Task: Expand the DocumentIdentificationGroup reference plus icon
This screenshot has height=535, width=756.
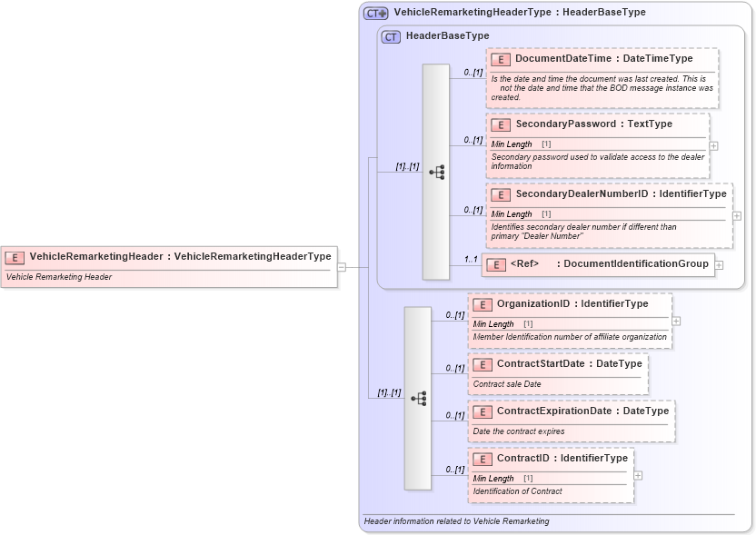Action: pyautogui.click(x=717, y=263)
